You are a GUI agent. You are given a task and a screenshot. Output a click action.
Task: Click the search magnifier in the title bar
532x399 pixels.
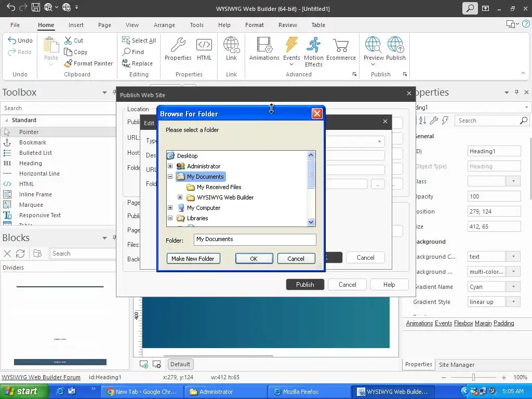tap(470, 8)
